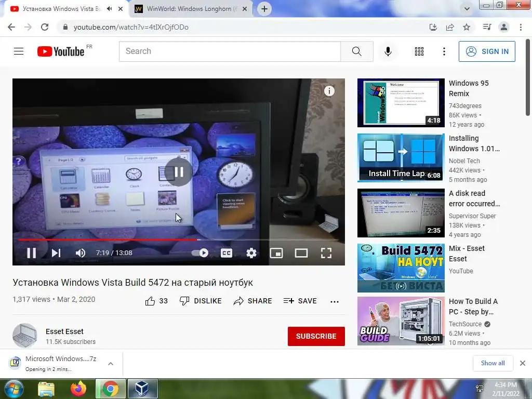Click the SHARE button
Image resolution: width=532 pixels, height=399 pixels.
click(x=253, y=301)
